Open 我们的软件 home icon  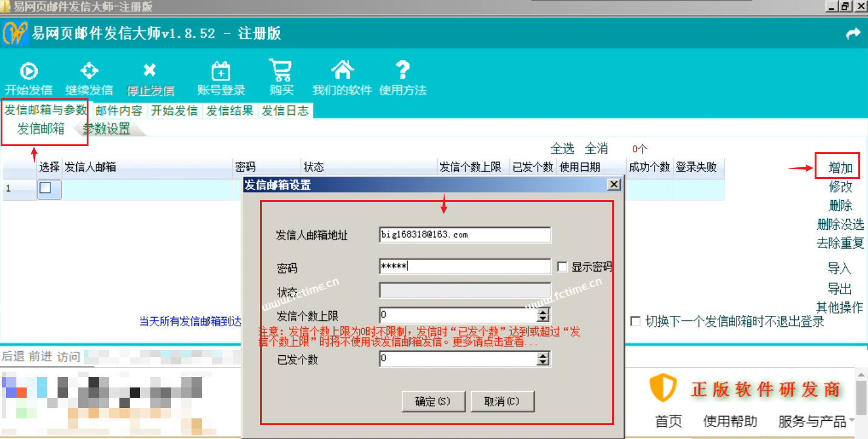pyautogui.click(x=342, y=70)
